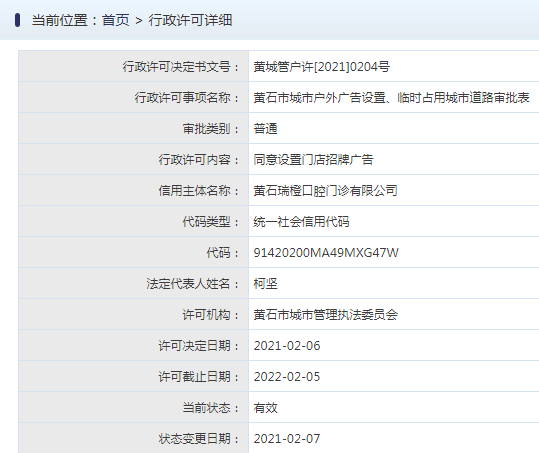Click the code 91420200MA49MXG47W

pyautogui.click(x=326, y=253)
